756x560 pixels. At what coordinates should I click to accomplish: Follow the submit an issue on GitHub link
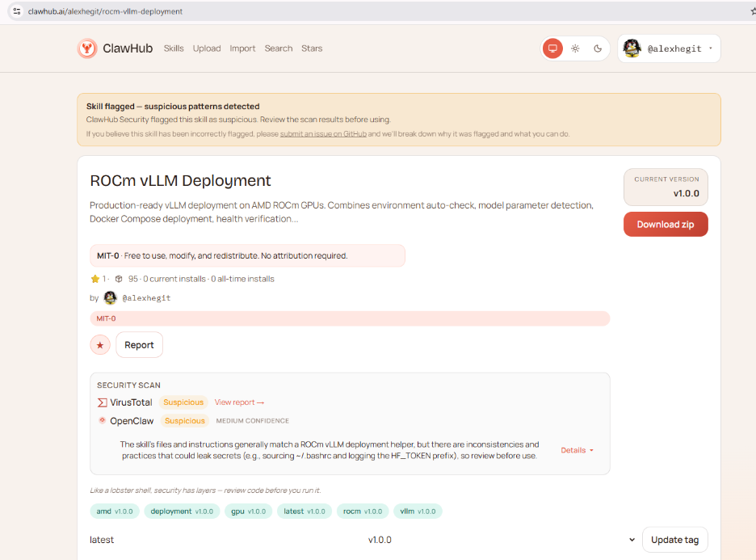coord(323,133)
